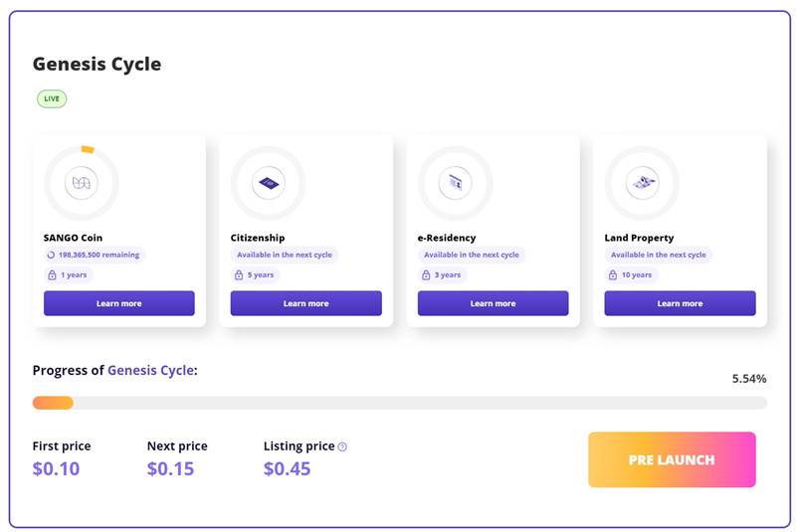Click the Citizenship passport icon
796x532 pixels.
268,183
